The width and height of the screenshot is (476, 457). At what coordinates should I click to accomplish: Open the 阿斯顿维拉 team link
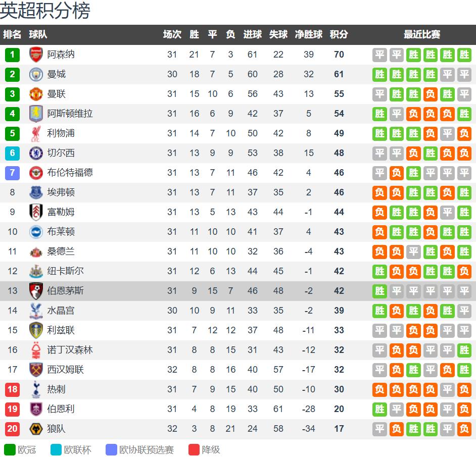(x=70, y=114)
